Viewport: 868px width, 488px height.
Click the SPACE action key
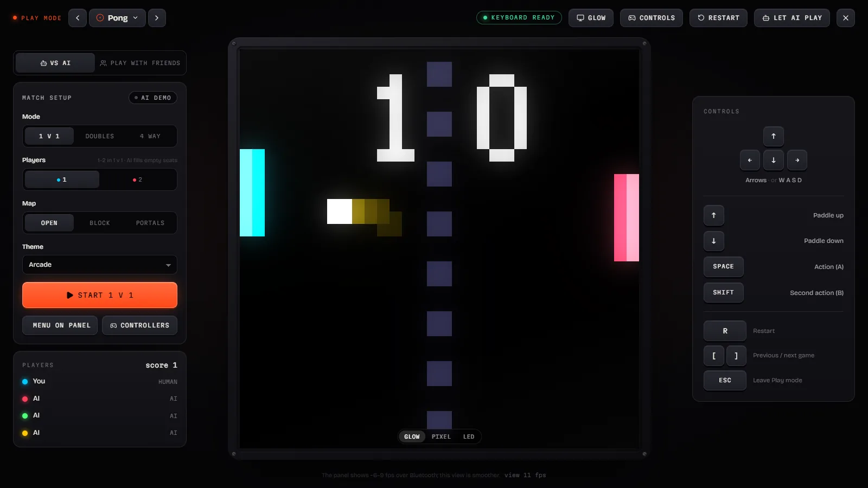(724, 266)
